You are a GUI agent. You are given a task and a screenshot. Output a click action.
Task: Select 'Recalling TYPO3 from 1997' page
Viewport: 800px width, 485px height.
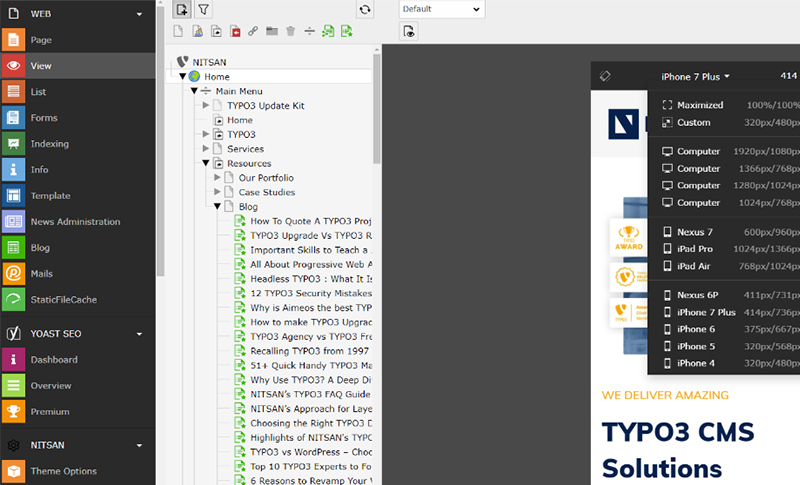[x=309, y=351]
